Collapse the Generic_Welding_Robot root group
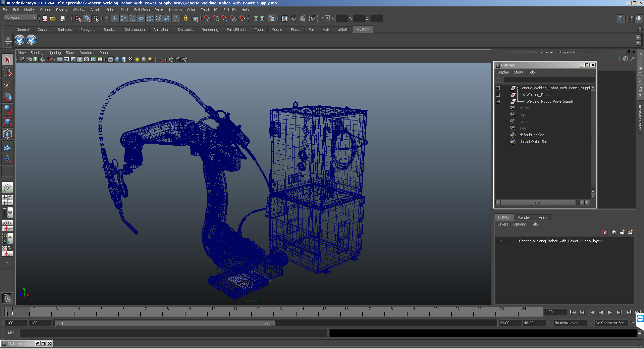 (x=498, y=88)
